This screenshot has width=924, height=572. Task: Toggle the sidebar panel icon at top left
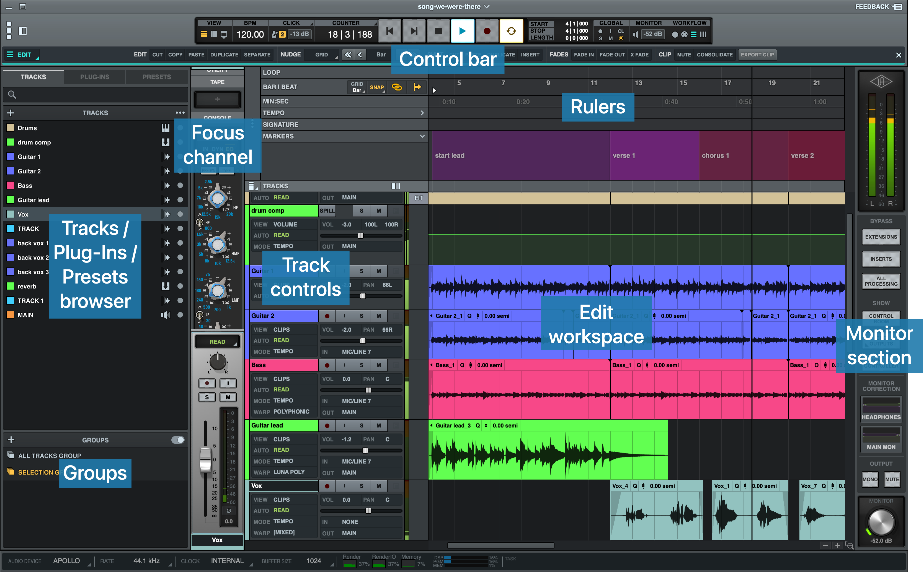click(x=23, y=31)
